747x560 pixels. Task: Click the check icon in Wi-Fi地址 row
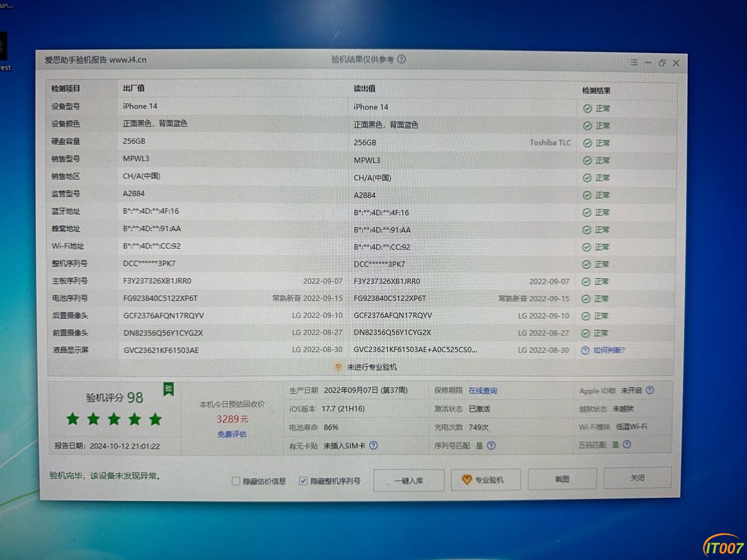click(586, 247)
